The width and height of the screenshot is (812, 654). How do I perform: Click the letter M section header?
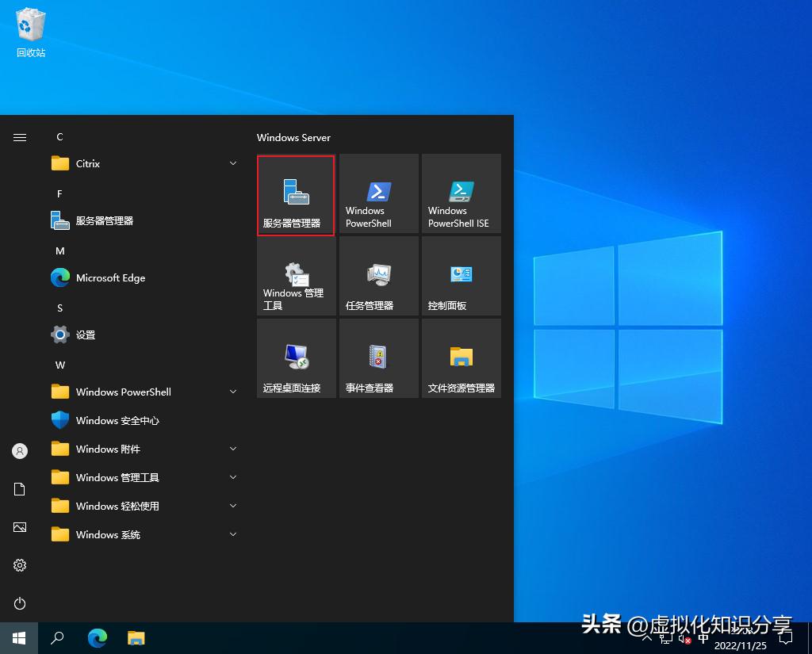(x=59, y=251)
